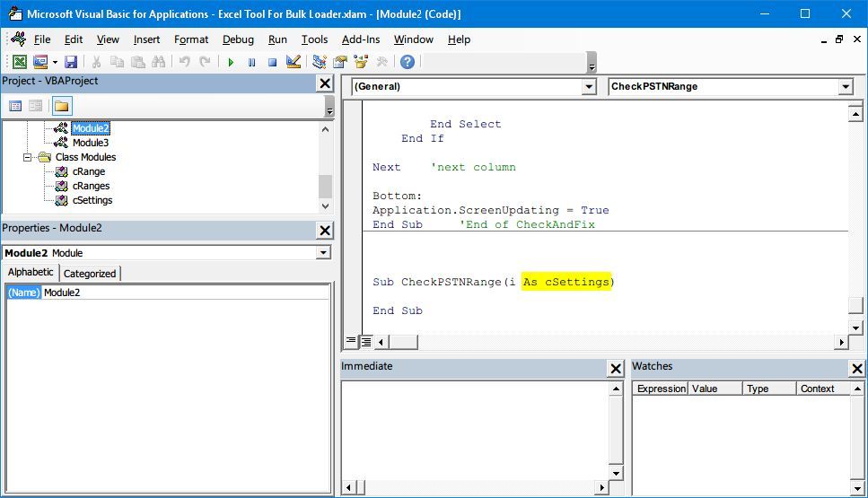Open Find with the binoculars icon
The height and width of the screenshot is (498, 868).
[x=158, y=61]
